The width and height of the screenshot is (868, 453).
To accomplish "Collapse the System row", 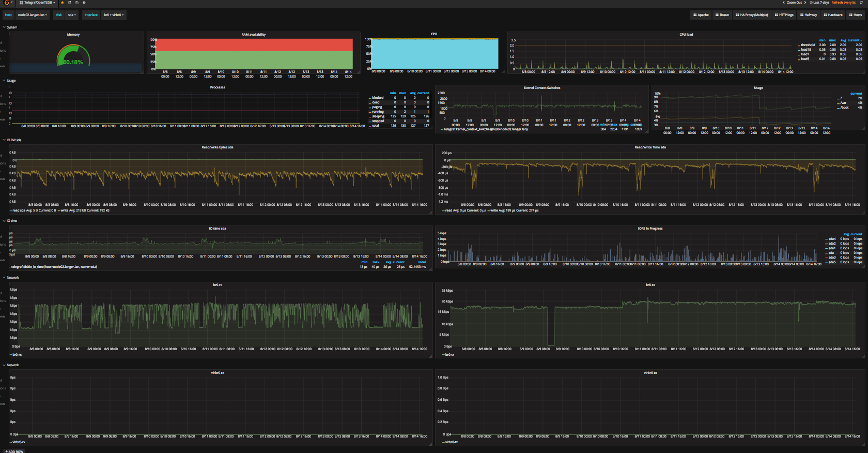I will pos(10,27).
